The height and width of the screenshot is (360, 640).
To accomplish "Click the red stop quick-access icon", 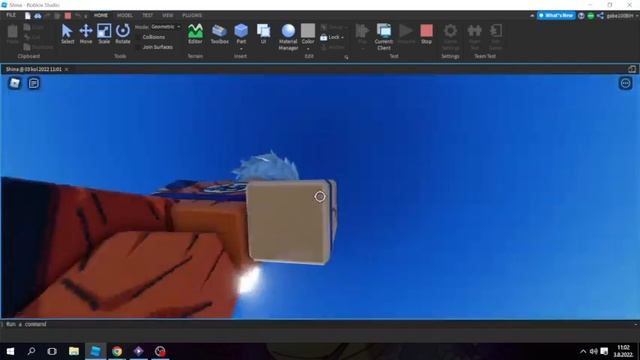I will pos(68,16).
